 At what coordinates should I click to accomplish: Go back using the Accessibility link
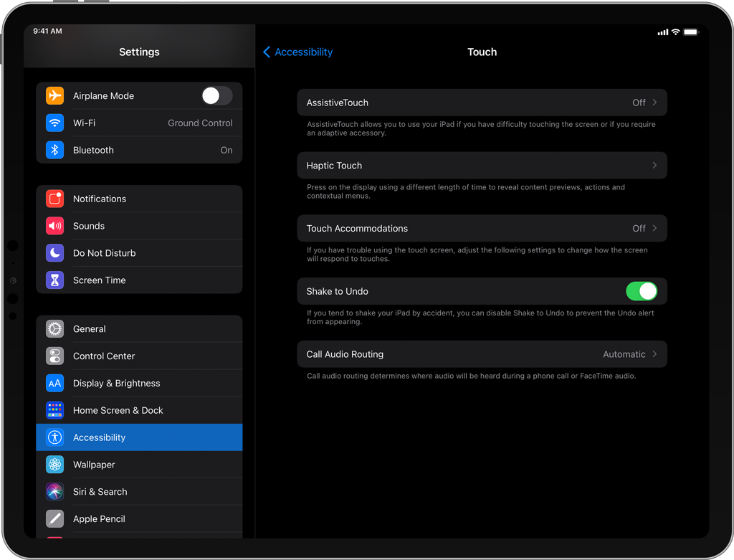pyautogui.click(x=297, y=52)
